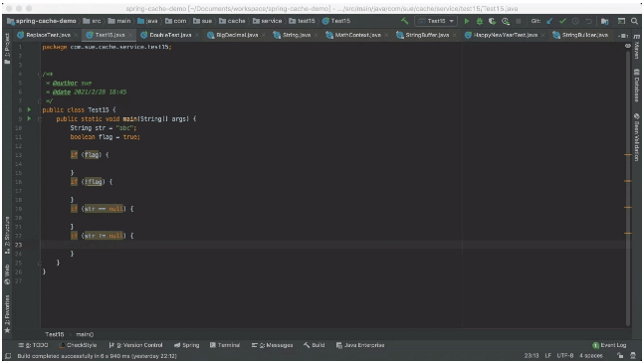Screen dimensions: 644x363
Task: Click the run gutter arrow beside main method
Action: tap(29, 119)
